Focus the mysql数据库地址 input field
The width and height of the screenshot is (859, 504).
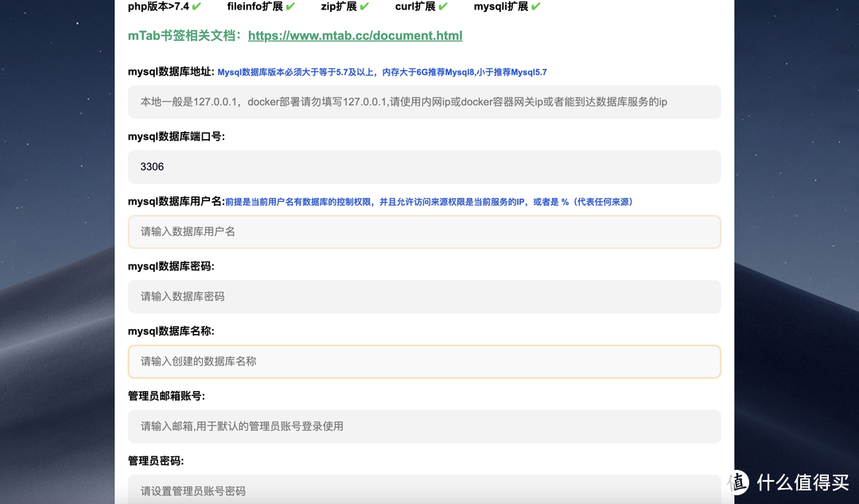[424, 102]
